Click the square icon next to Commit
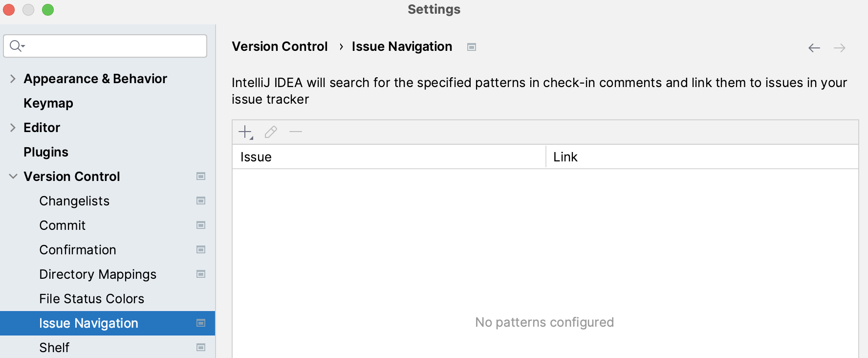 [200, 225]
